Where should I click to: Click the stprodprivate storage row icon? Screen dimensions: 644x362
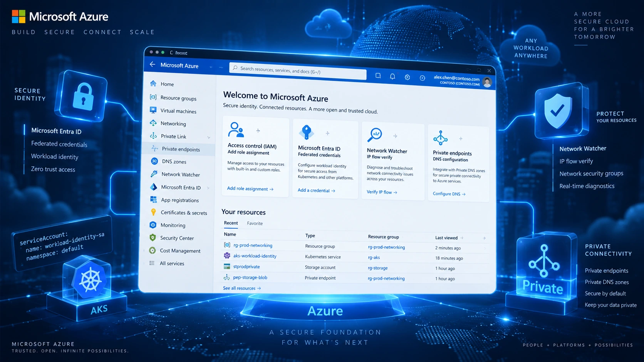227,266
